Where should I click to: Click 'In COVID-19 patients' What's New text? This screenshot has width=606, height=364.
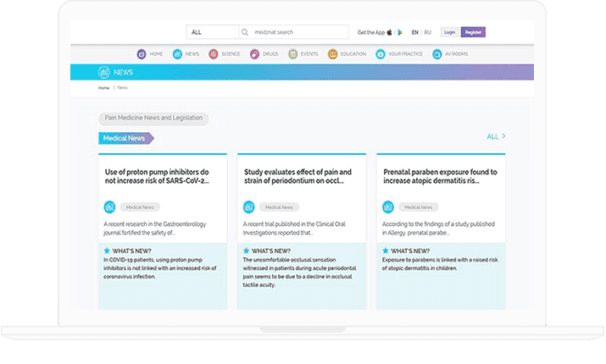pyautogui.click(x=160, y=268)
